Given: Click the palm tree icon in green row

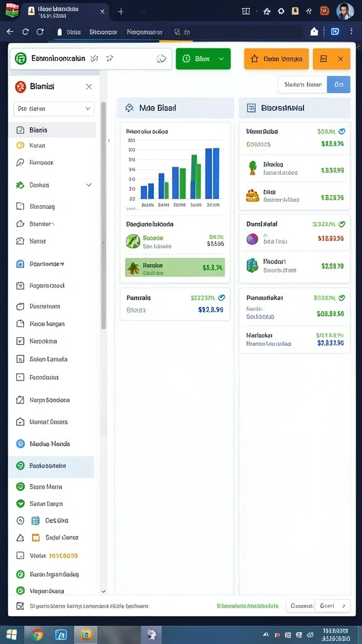Looking at the screenshot, I should tap(133, 268).
